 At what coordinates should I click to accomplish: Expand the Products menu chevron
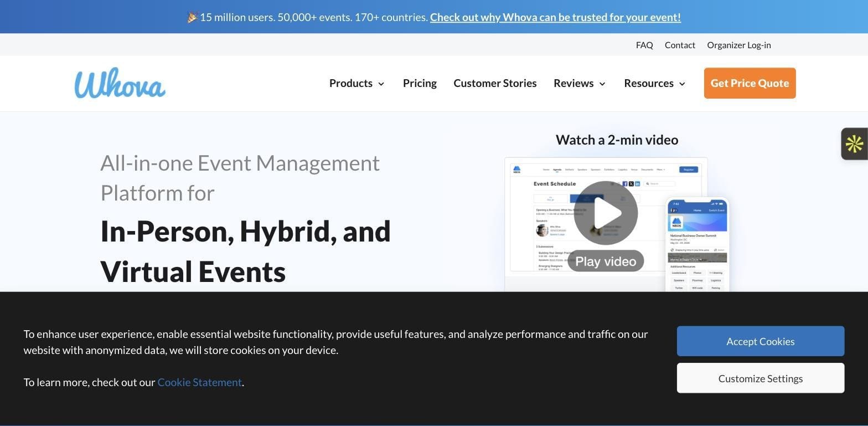pyautogui.click(x=381, y=84)
